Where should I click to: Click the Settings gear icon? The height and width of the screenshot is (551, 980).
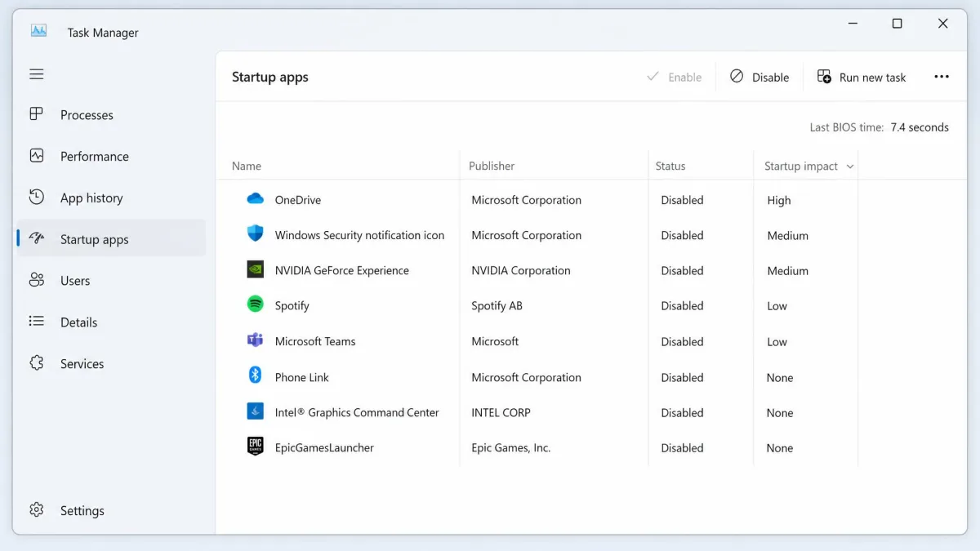37,510
